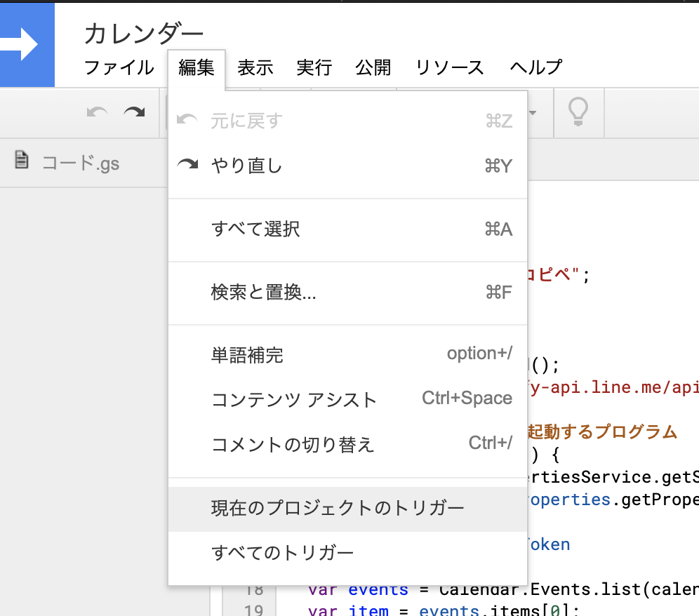This screenshot has height=616, width=699.
Task: Open the ファイル menu
Action: 118,67
